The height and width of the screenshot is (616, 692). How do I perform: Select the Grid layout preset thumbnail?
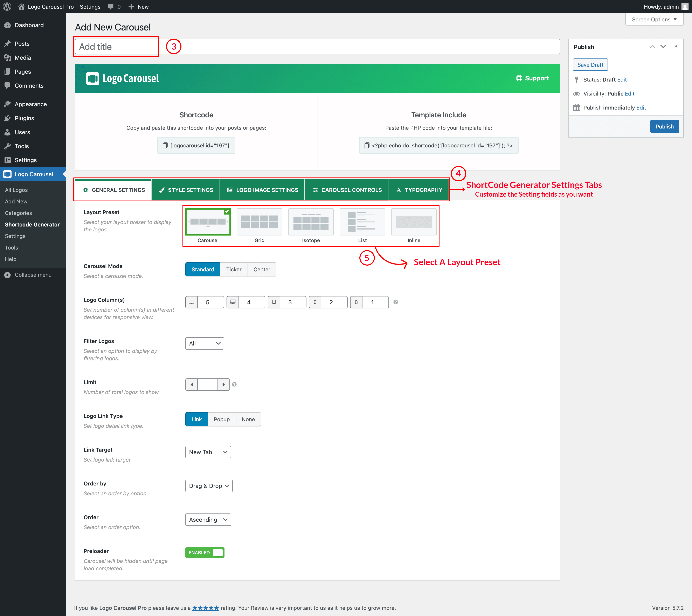[x=259, y=222]
